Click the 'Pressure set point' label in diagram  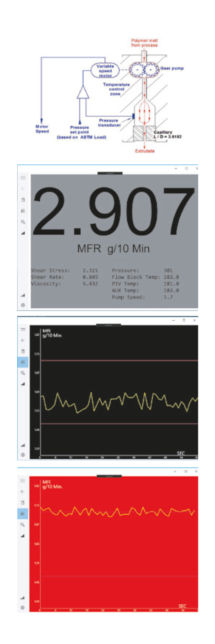tap(81, 132)
